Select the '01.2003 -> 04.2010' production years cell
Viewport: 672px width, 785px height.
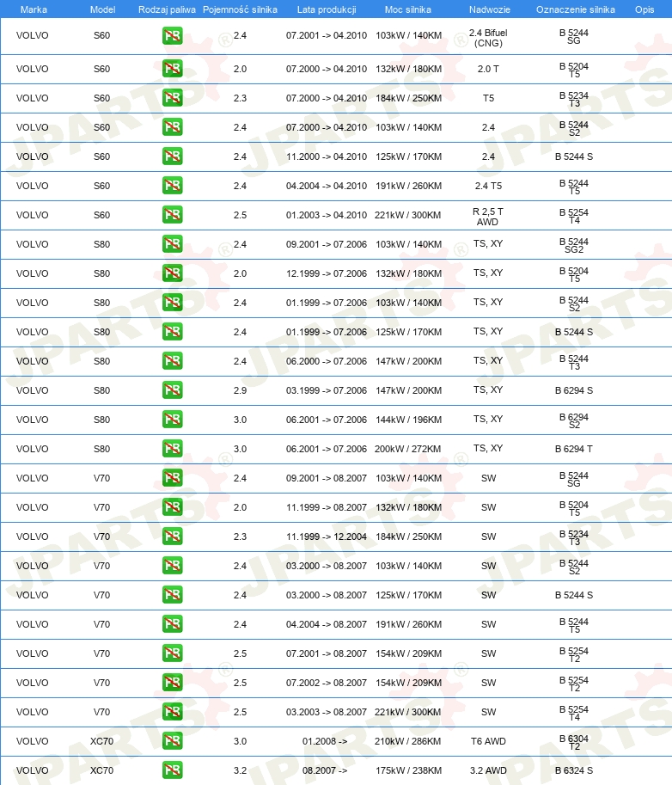click(327, 215)
